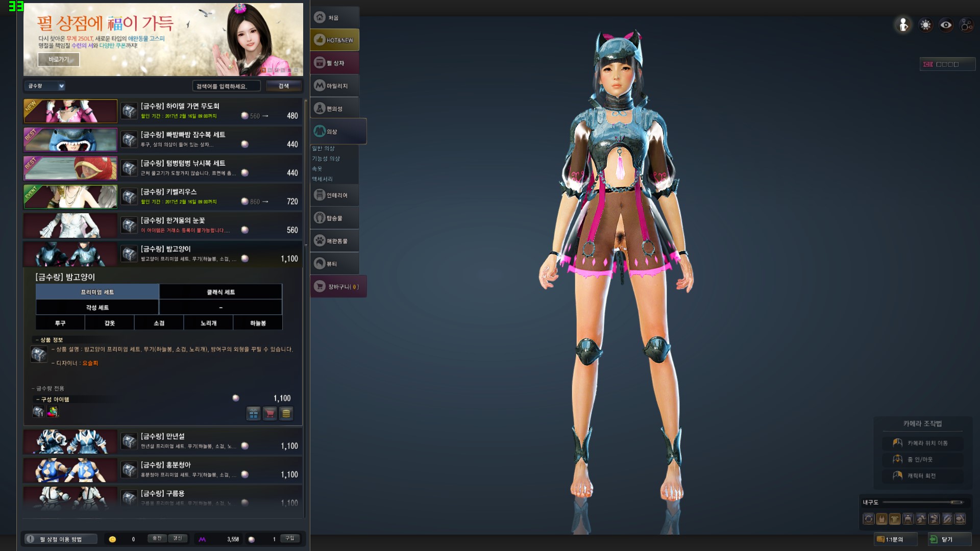Toggle the underwear display equipment button
The image size is (980, 551).
click(881, 519)
